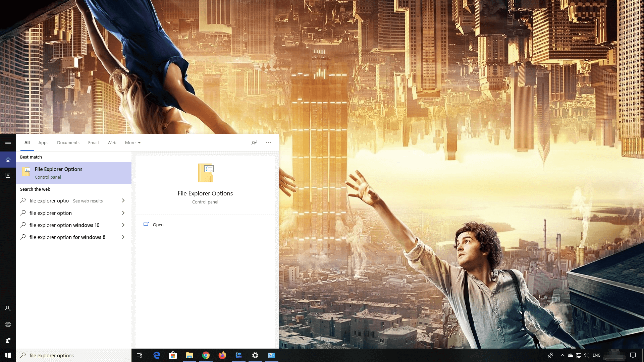Image resolution: width=644 pixels, height=362 pixels.
Task: Click Open under File Explorer Options
Action: coord(158,225)
